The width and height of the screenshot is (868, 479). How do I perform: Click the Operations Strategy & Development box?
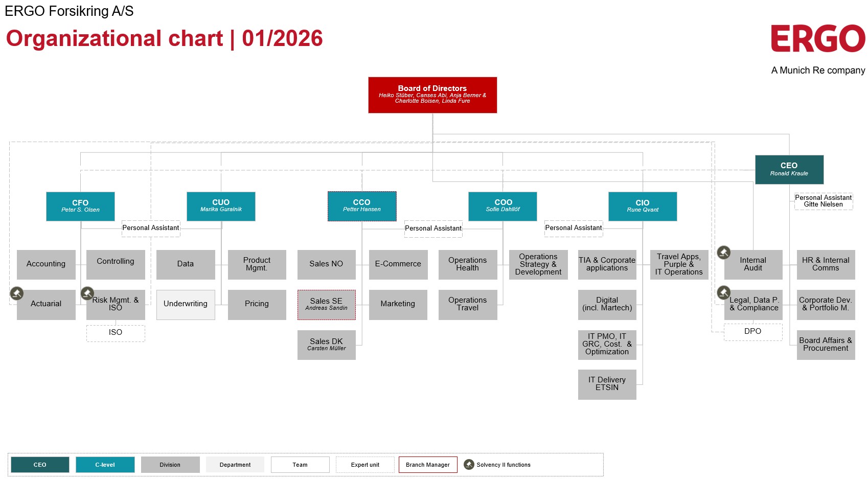538,265
